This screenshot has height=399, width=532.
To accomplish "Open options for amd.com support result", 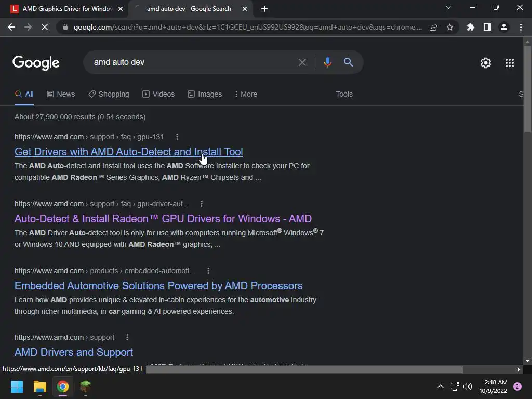I will click(127, 337).
